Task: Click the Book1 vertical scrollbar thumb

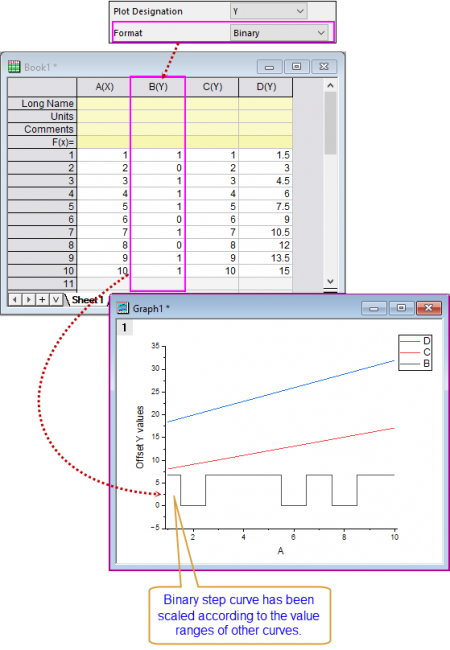Action: pos(330,123)
